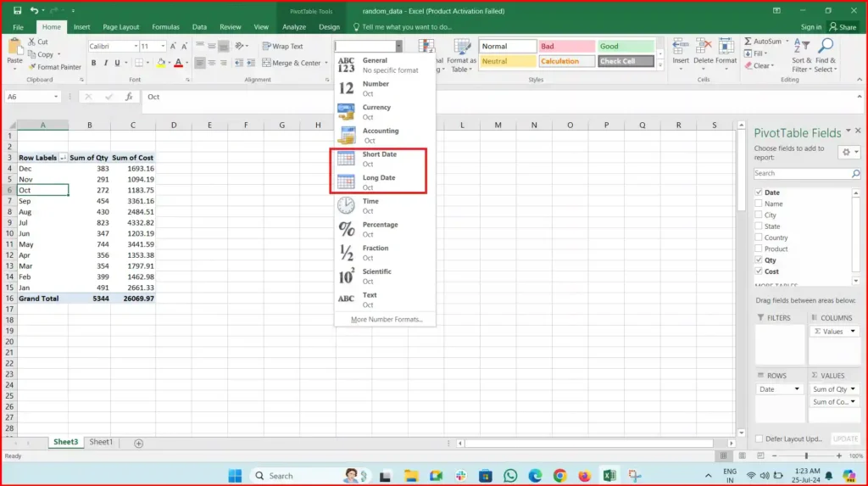This screenshot has height=486, width=868.
Task: Check the Country field checkbox
Action: coord(759,237)
